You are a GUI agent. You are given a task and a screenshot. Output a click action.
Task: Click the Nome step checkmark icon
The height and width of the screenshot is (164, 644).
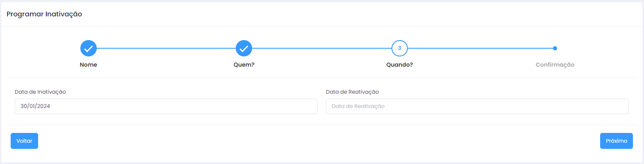point(89,48)
